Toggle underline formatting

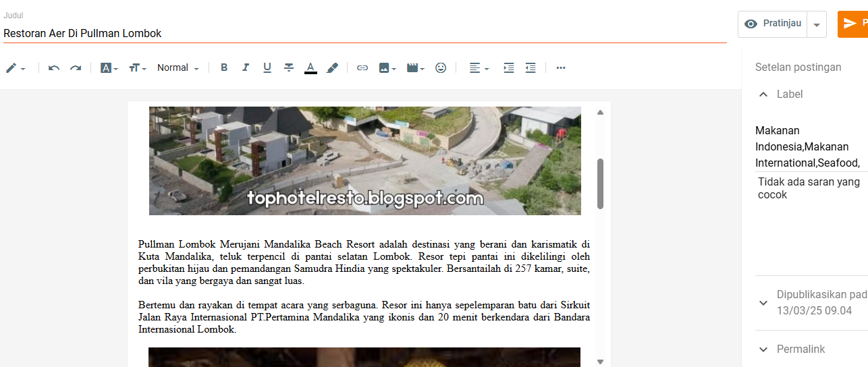click(x=267, y=68)
